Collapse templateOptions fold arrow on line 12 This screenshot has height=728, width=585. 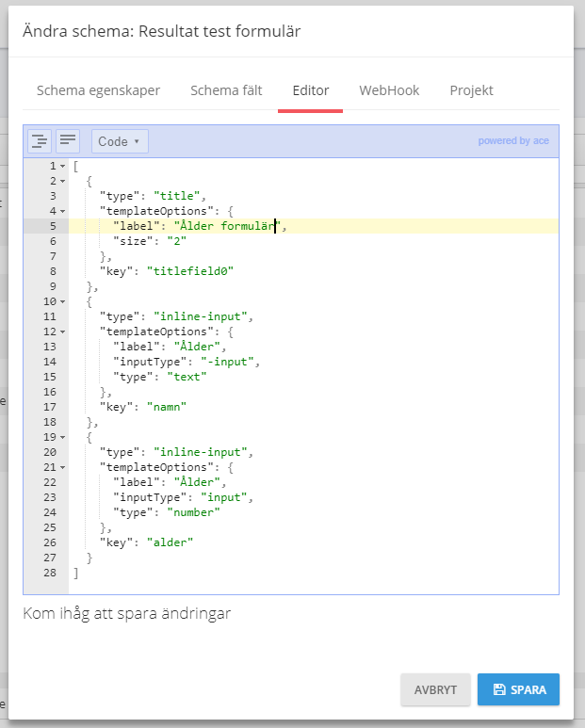pyautogui.click(x=63, y=332)
